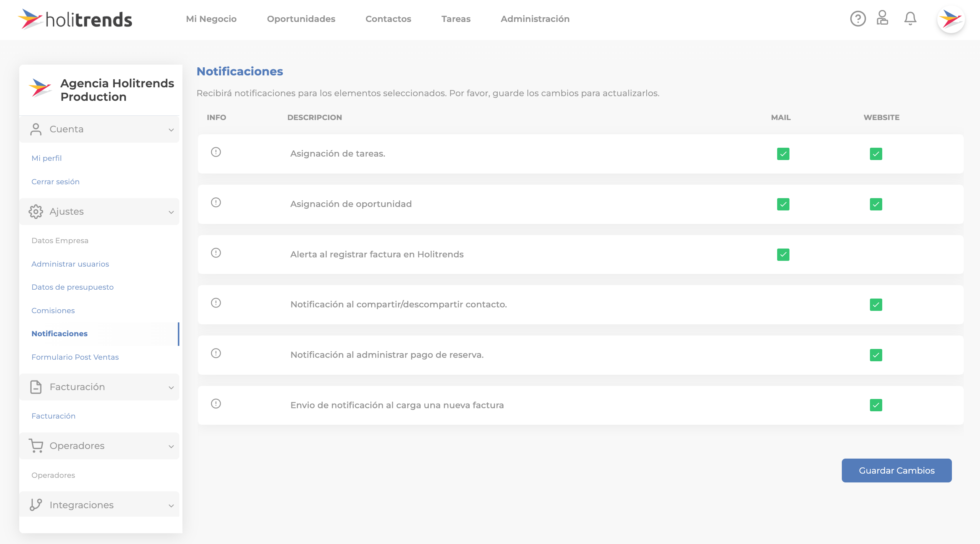Viewport: 980px width, 544px height.
Task: Click 'Asignación de tareas.' description text
Action: (338, 154)
